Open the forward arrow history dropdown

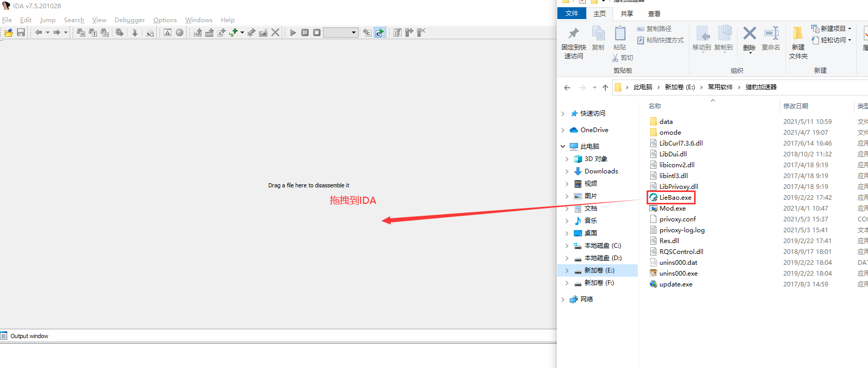(66, 33)
